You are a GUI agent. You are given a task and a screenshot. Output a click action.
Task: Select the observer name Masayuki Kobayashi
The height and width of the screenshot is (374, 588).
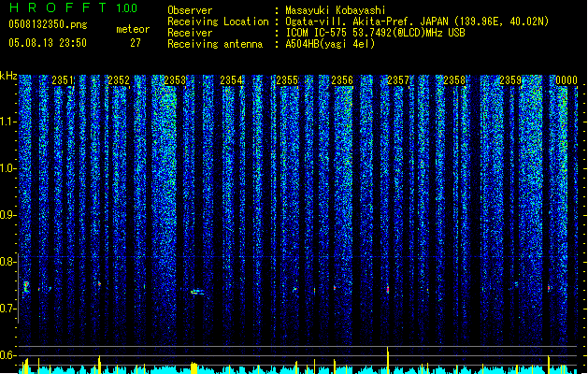tap(336, 10)
